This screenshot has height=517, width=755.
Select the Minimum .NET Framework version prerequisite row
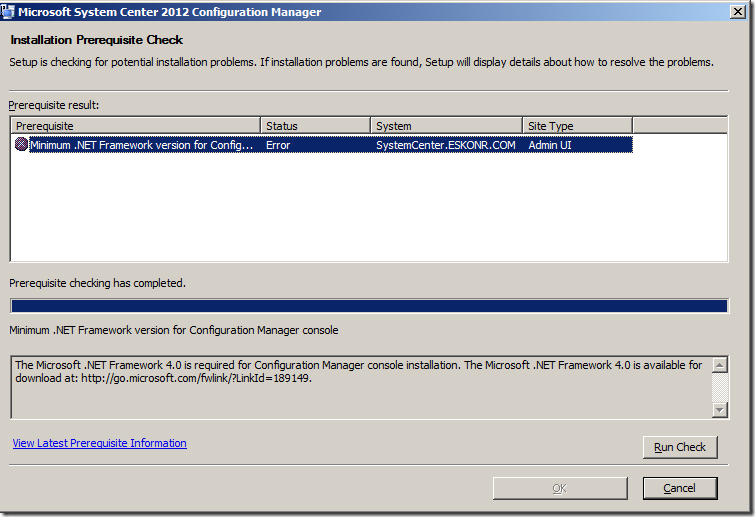[x=324, y=144]
